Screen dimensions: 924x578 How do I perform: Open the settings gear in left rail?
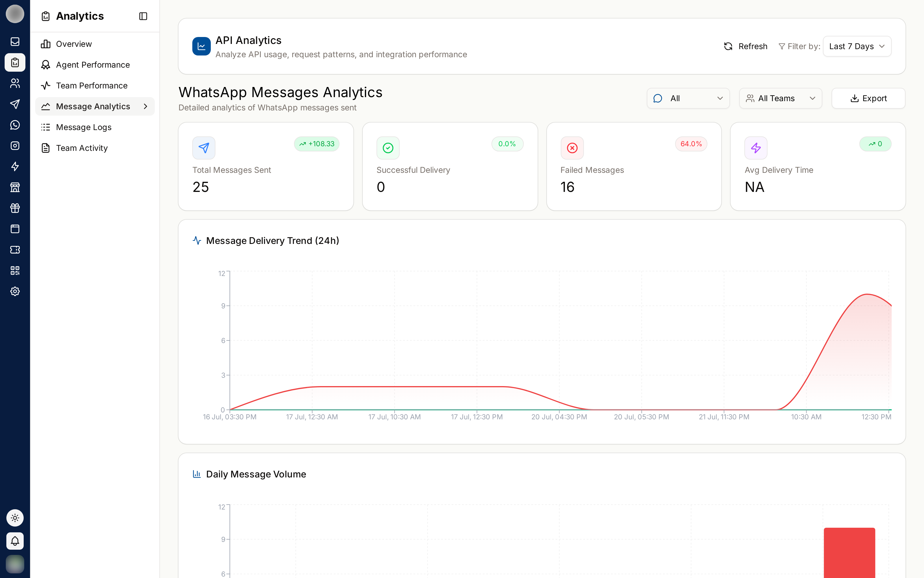[x=15, y=291]
